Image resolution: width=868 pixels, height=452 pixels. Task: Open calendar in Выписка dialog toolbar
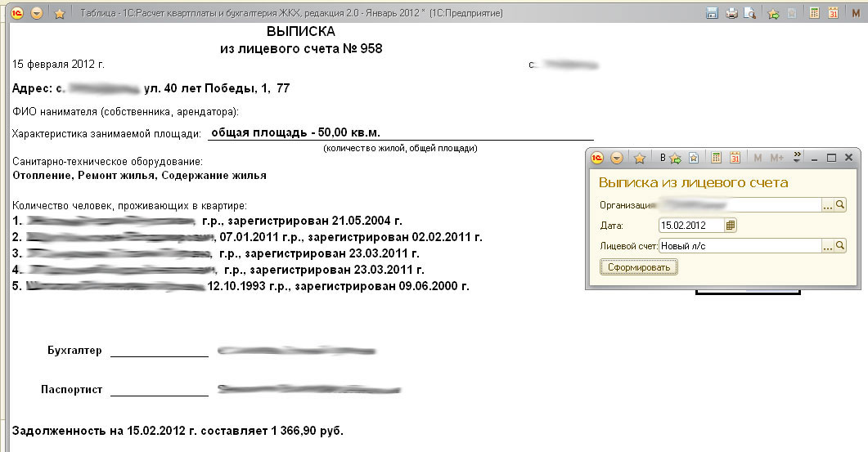pyautogui.click(x=735, y=159)
